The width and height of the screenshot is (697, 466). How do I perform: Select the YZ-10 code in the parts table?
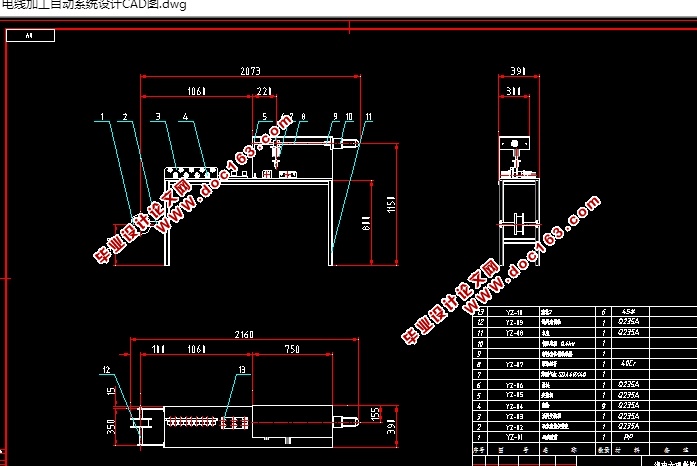pyautogui.click(x=514, y=312)
